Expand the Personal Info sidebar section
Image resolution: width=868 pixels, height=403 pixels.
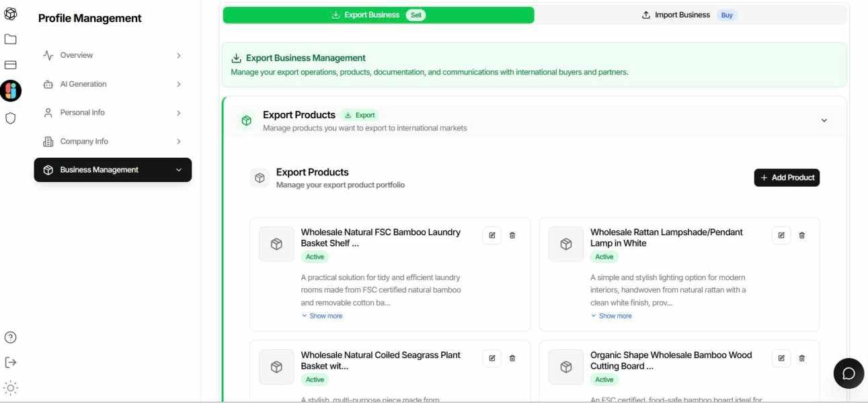point(112,112)
